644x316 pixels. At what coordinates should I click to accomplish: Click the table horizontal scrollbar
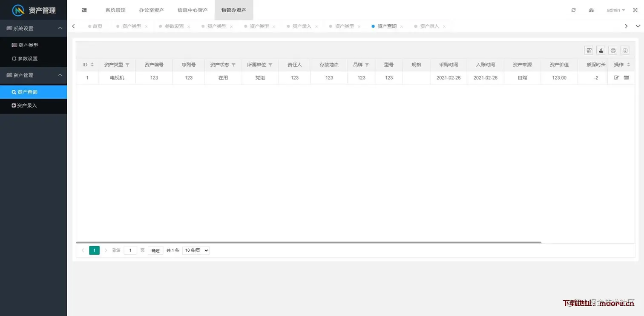309,242
